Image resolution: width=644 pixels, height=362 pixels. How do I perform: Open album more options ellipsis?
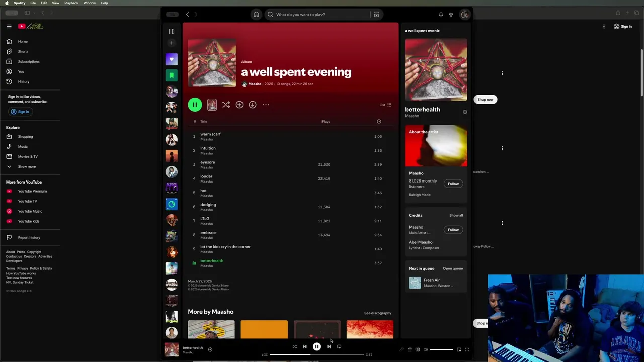266,105
